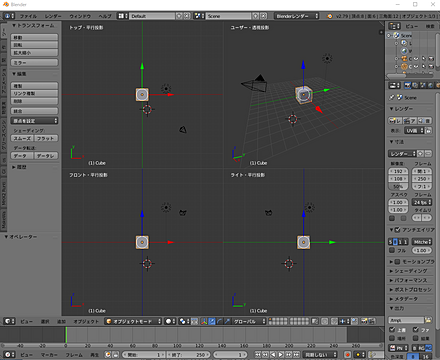This screenshot has width=440, height=360.
Task: Open the Scene properties tab icon
Action: click(423, 85)
